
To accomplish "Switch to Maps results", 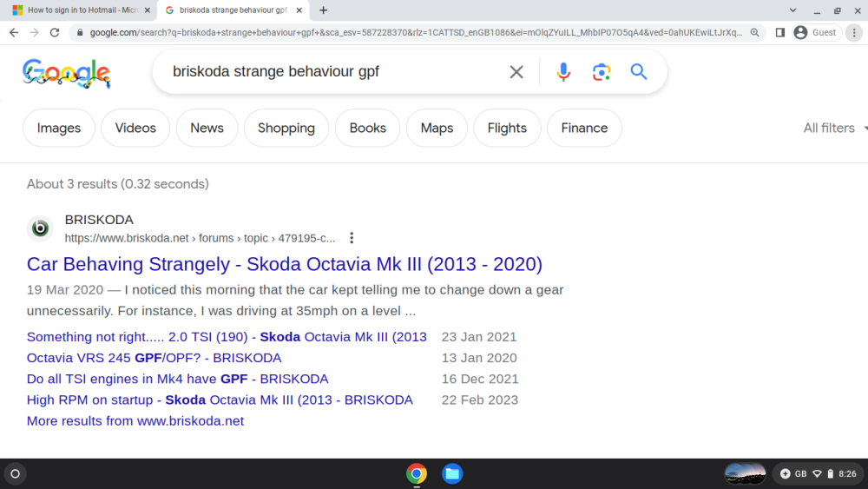I will coord(437,128).
